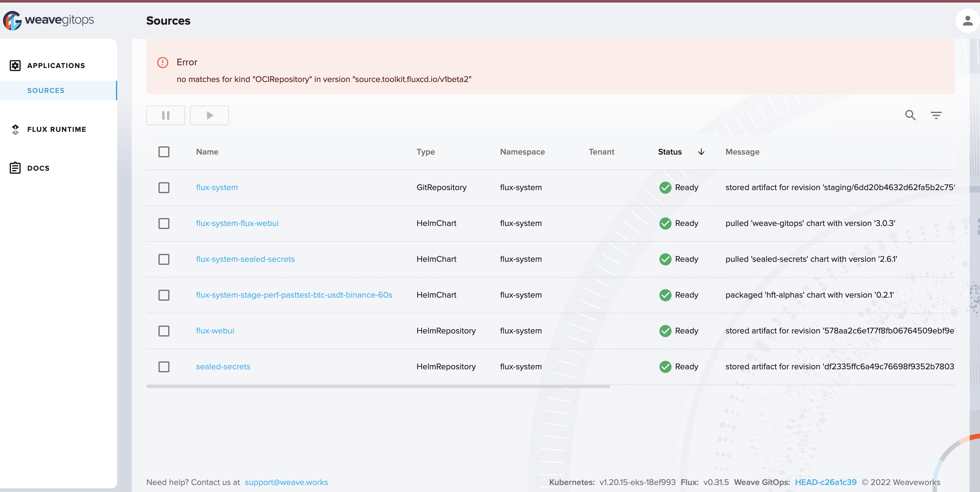980x492 pixels.
Task: Check the flux-system row checkbox
Action: (164, 188)
